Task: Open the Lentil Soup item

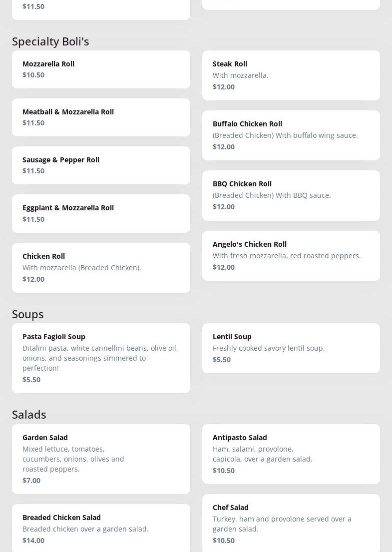Action: pyautogui.click(x=291, y=348)
